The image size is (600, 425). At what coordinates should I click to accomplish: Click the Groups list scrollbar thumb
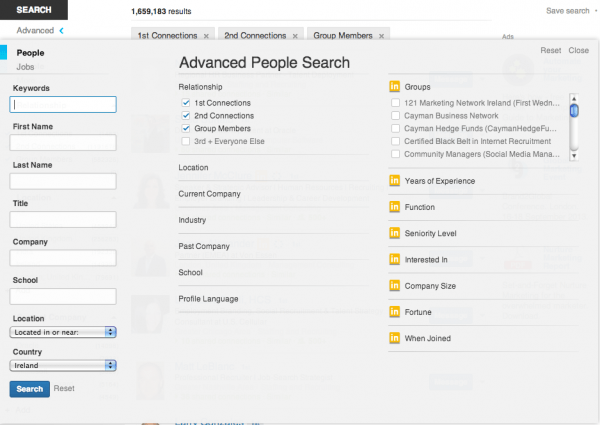click(574, 111)
